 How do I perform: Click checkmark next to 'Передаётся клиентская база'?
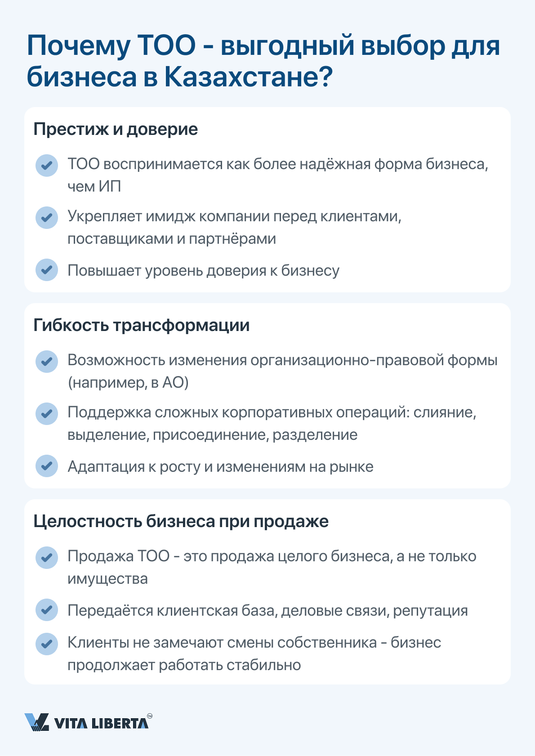pos(47,610)
